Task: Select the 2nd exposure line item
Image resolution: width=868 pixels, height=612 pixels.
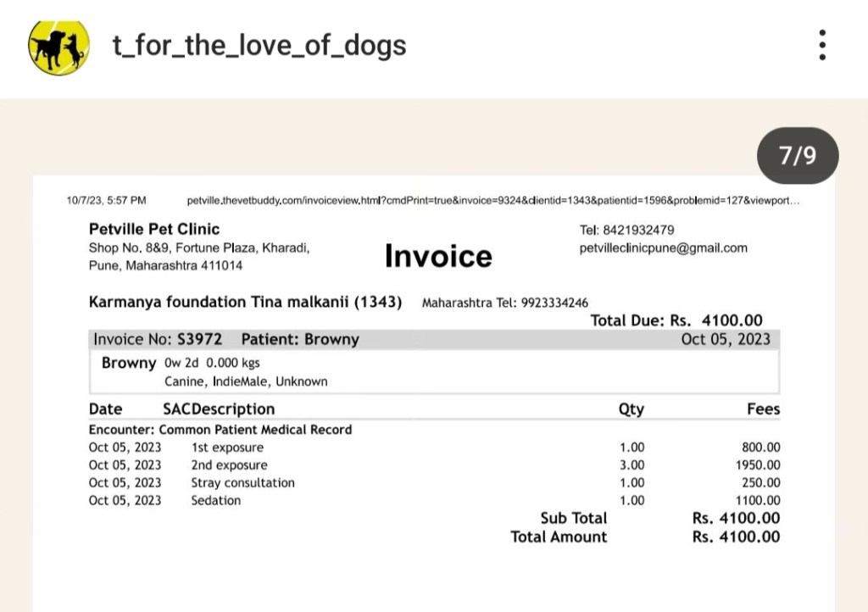Action: click(x=229, y=465)
